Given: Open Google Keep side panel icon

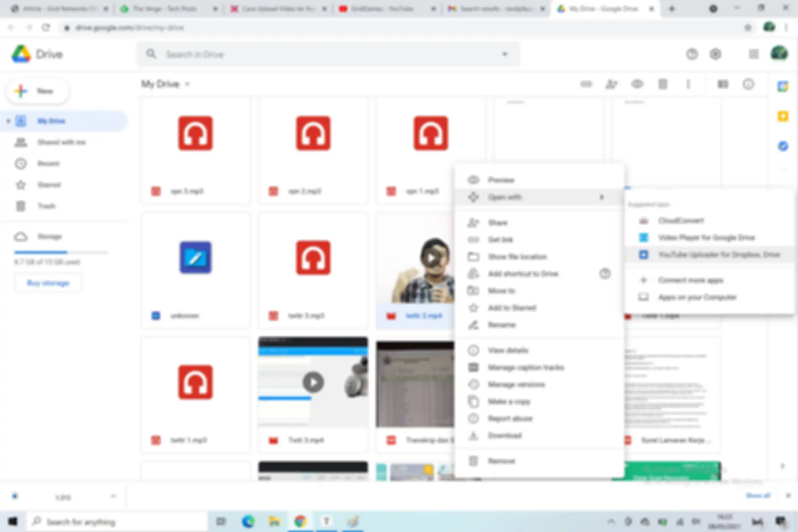Looking at the screenshot, I should pos(783,117).
